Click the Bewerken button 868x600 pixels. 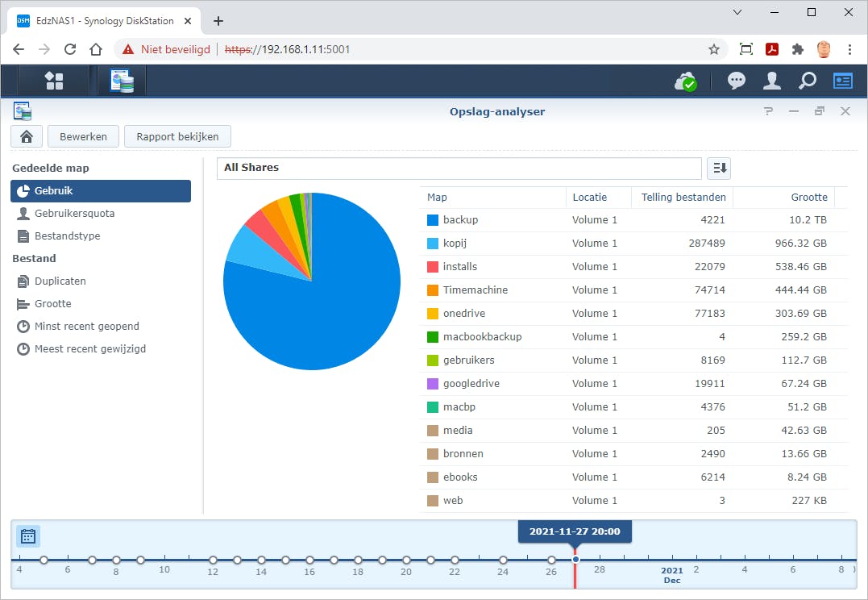pyautogui.click(x=83, y=136)
